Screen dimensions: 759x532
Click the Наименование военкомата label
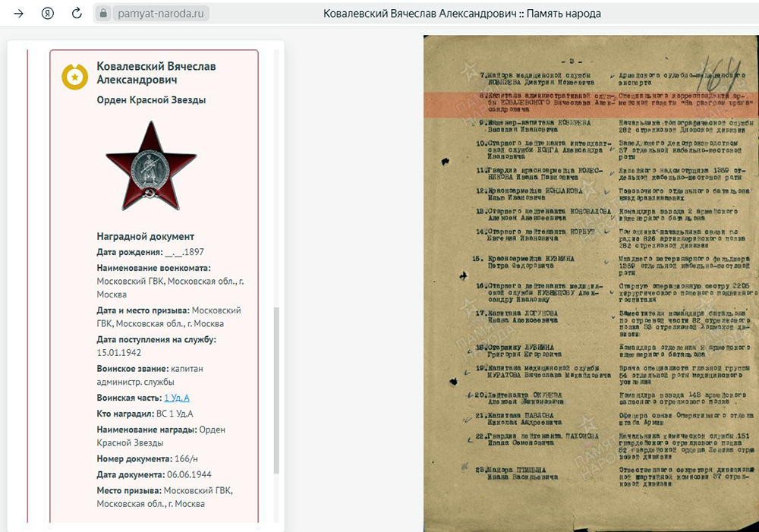pyautogui.click(x=153, y=268)
